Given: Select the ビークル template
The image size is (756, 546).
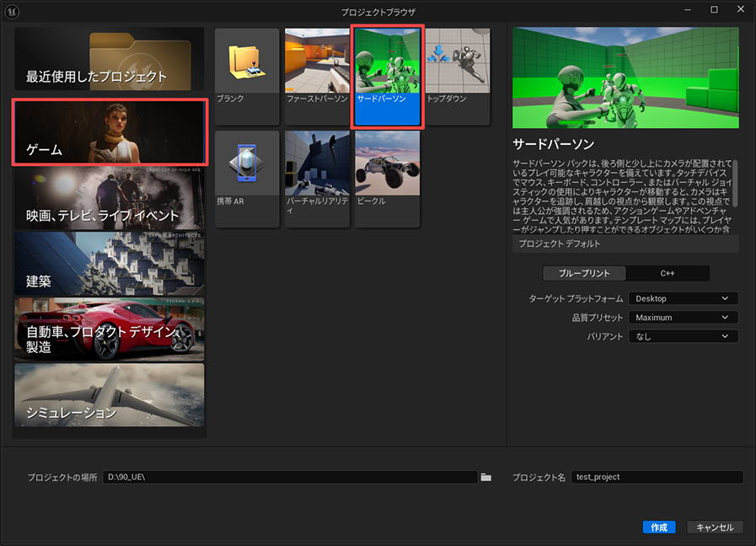Looking at the screenshot, I should 387,179.
